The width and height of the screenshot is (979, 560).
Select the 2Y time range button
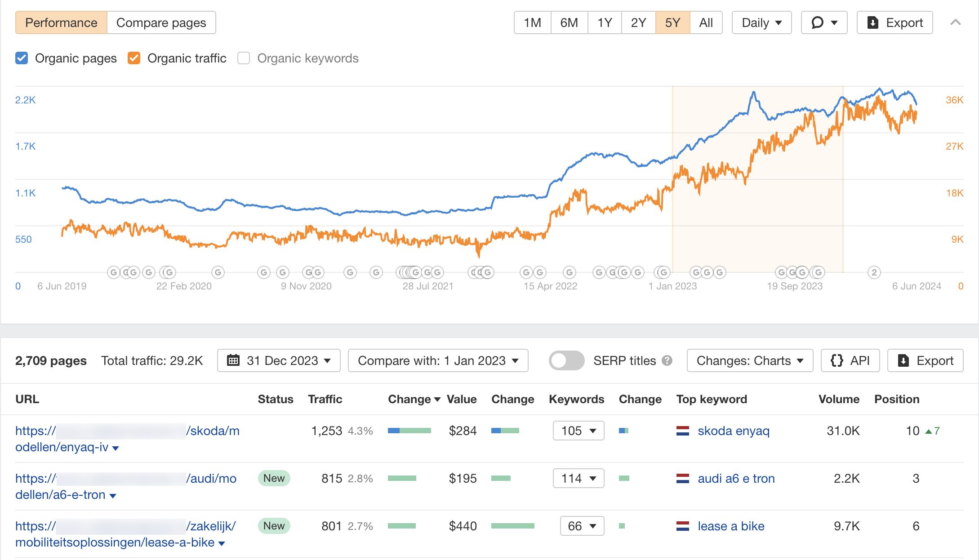638,22
